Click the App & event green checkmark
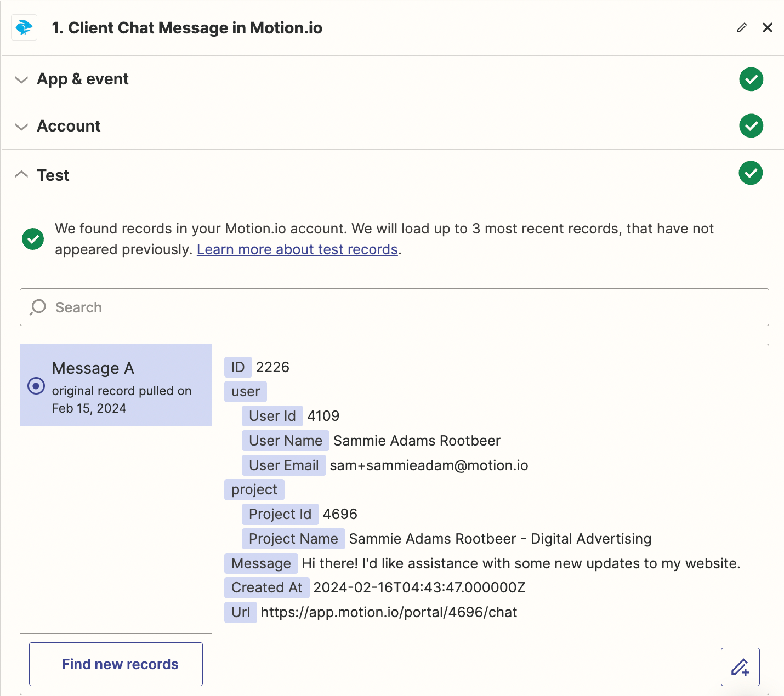Screen dimensions: 784x696 751,79
